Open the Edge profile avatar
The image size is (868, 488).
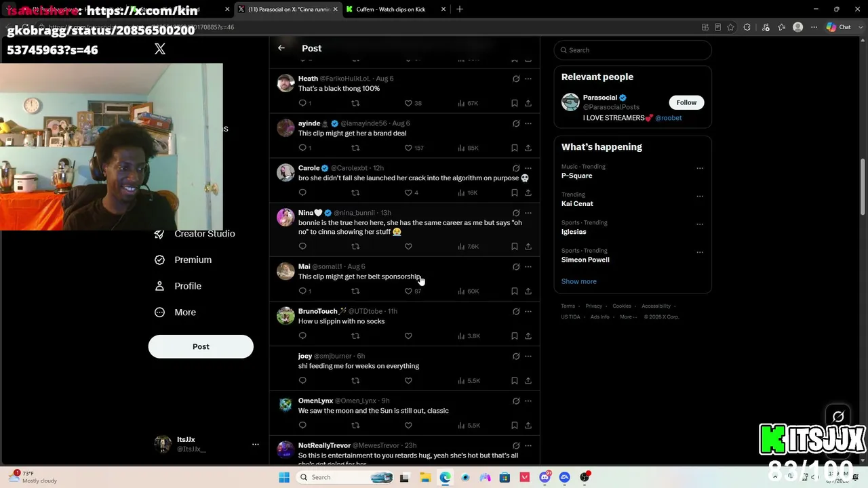(x=798, y=27)
